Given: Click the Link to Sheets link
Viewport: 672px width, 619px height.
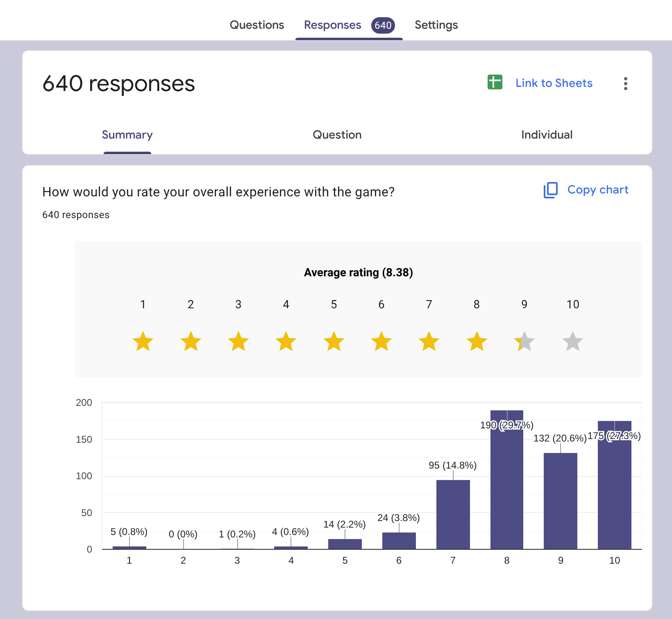Looking at the screenshot, I should [x=554, y=83].
